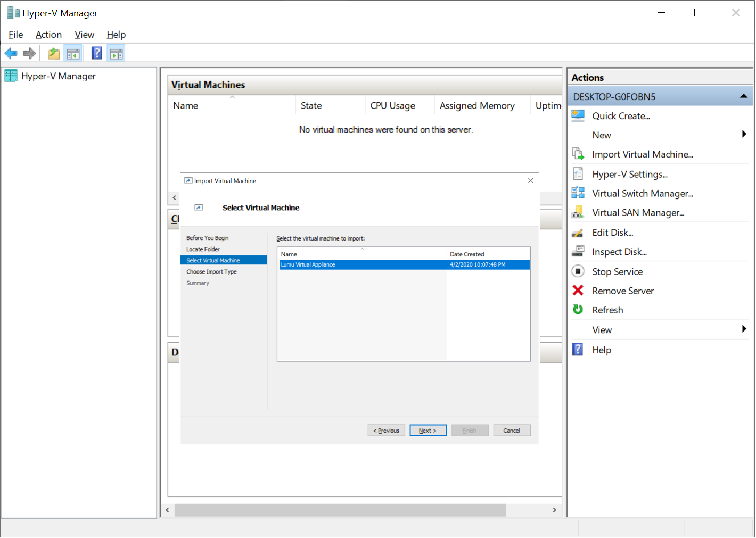
Task: Click the Remove Server action
Action: point(623,291)
